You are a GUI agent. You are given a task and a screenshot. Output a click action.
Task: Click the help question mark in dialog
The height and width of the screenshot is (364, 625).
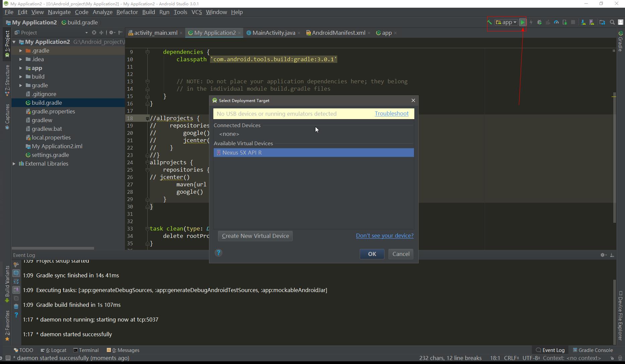point(218,253)
